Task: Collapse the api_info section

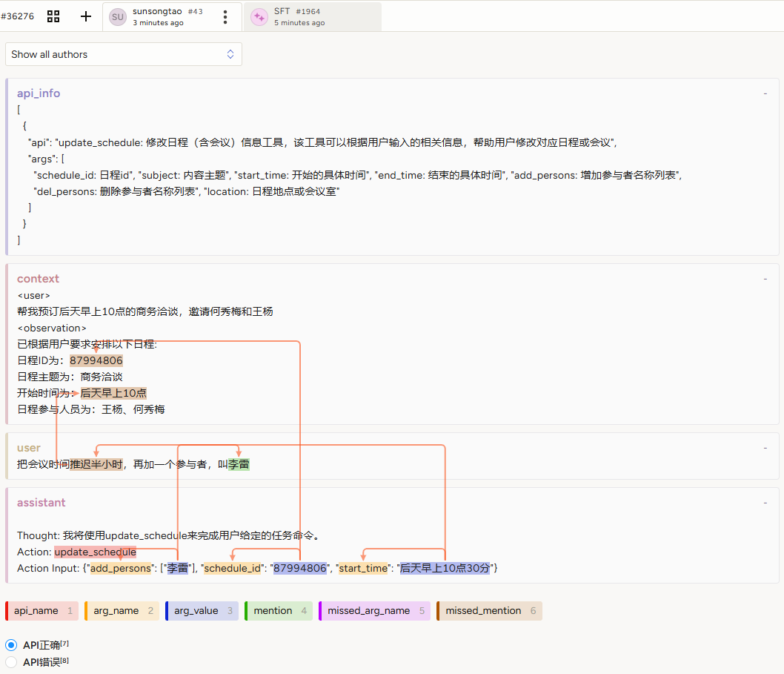Action: pos(765,93)
